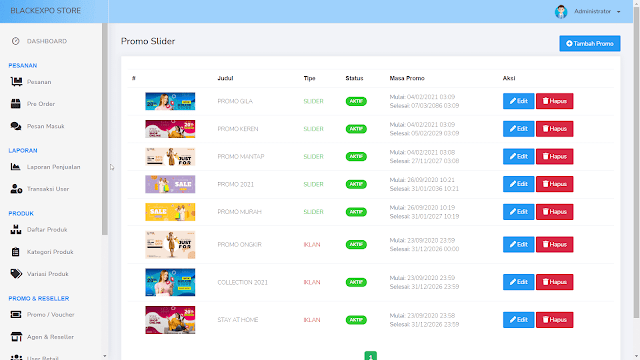Edit the PROMO 2021 row

[518, 184]
